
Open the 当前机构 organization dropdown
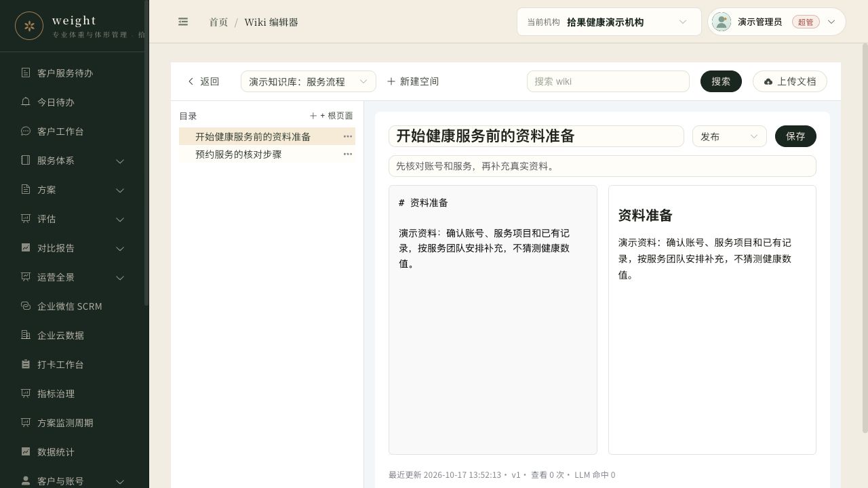[609, 22]
